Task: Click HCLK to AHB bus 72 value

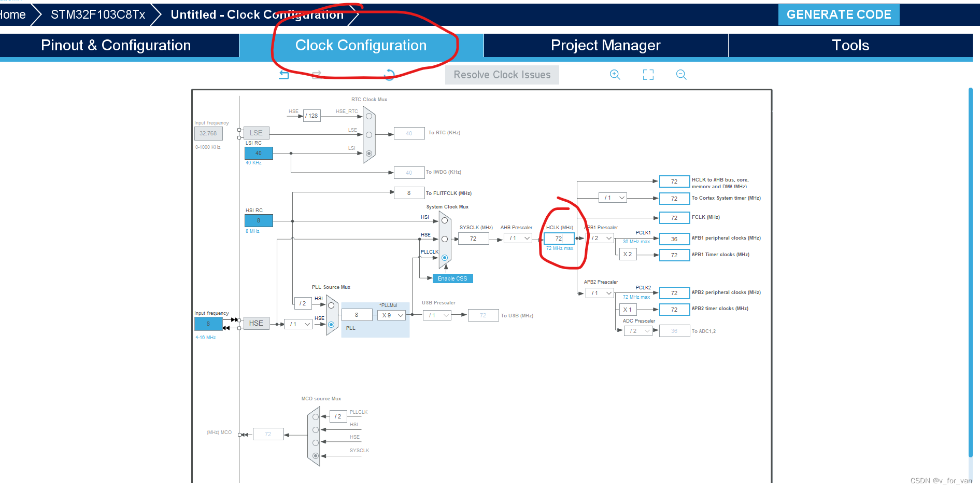Action: point(674,181)
